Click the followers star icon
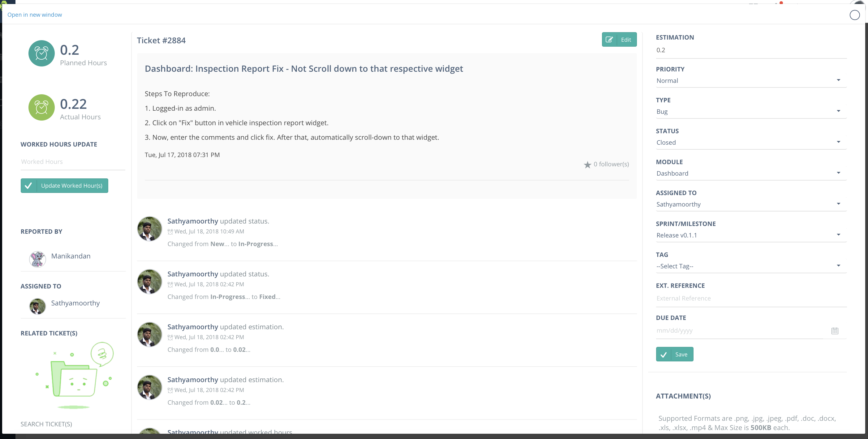The width and height of the screenshot is (868, 439). (587, 164)
